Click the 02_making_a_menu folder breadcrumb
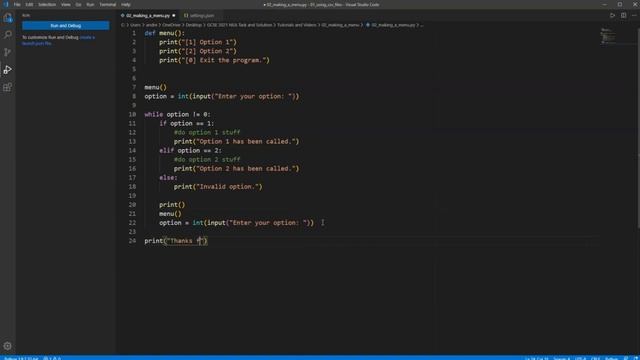Screen dimensions: 640x360 [340, 25]
